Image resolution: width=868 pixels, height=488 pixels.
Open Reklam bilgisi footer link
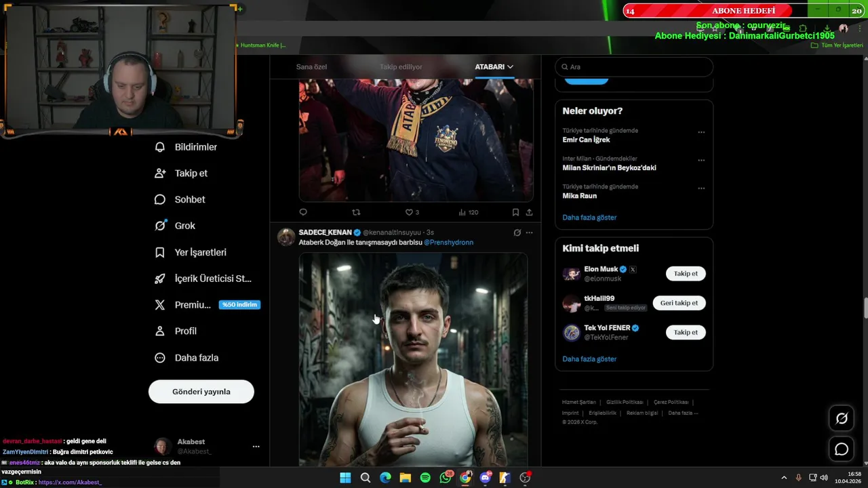(642, 413)
